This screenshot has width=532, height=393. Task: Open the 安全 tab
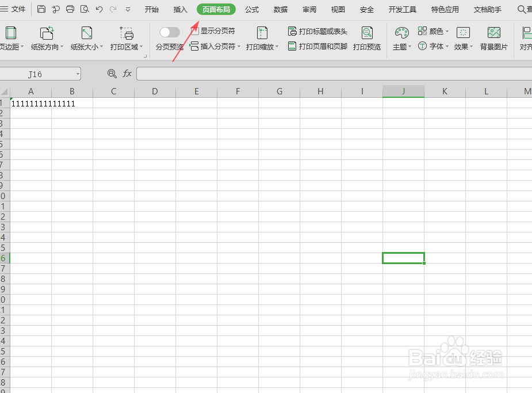(367, 10)
